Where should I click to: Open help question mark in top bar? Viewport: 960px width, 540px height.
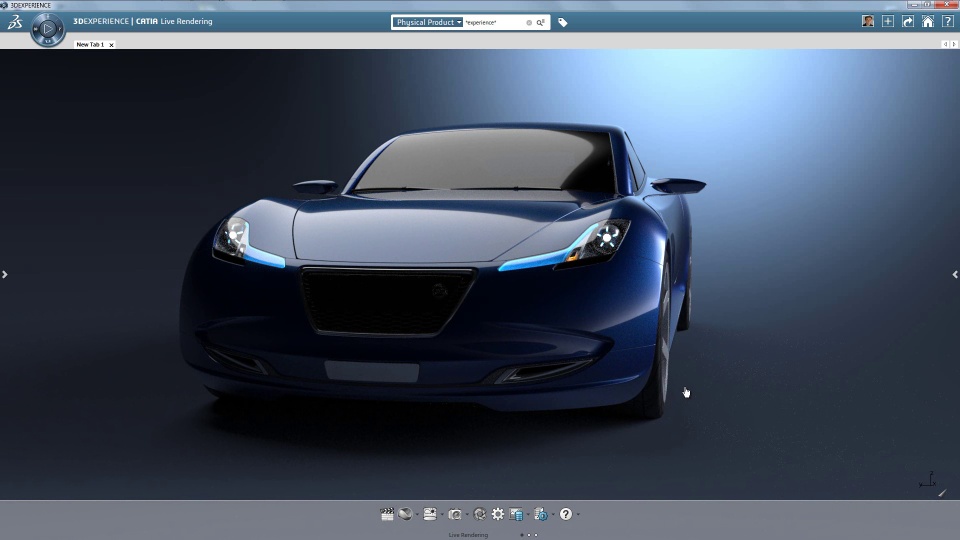tap(948, 21)
